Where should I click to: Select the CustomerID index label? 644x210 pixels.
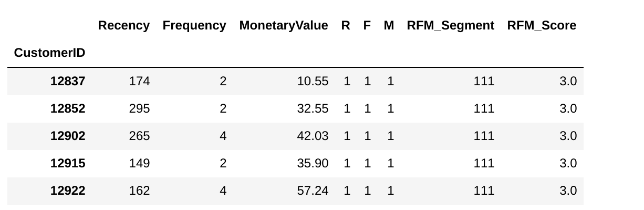coord(49,53)
